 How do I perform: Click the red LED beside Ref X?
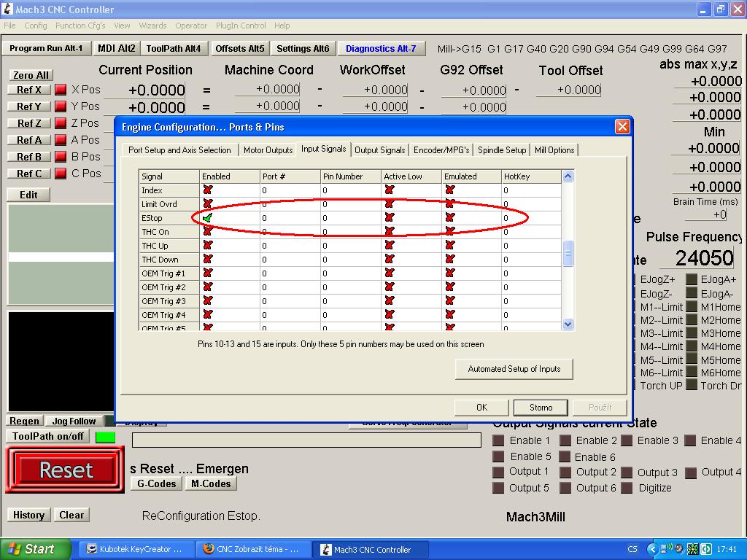click(x=61, y=90)
